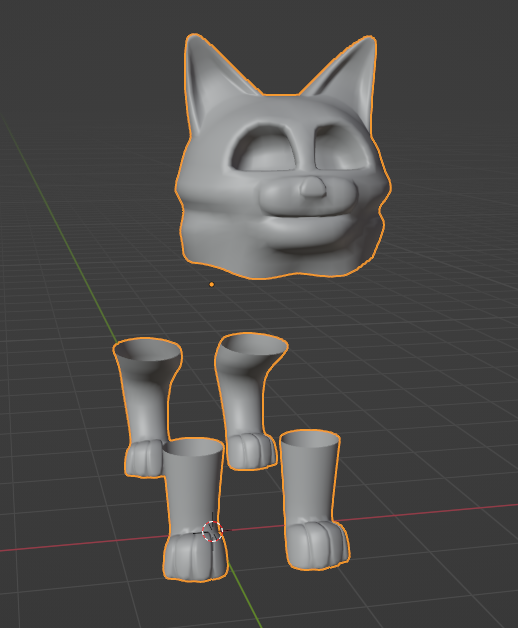Select the back-left leg mesh
Image resolution: width=518 pixels, height=628 pixels.
[146, 407]
